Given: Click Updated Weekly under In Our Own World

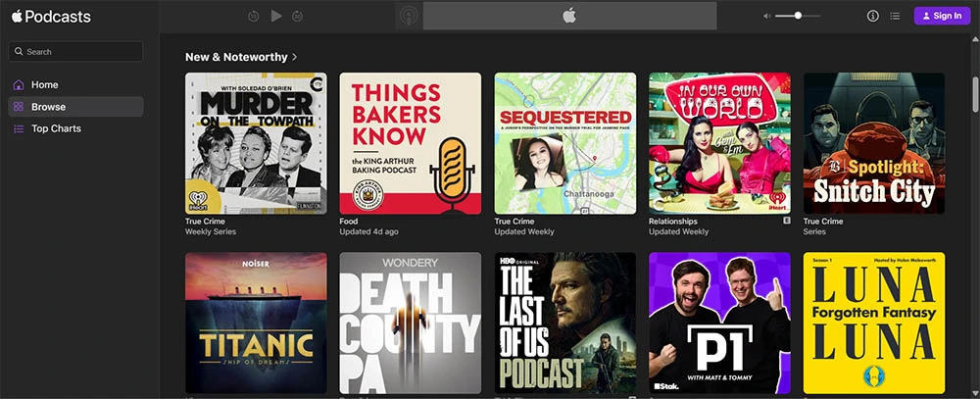Looking at the screenshot, I should coord(679,231).
